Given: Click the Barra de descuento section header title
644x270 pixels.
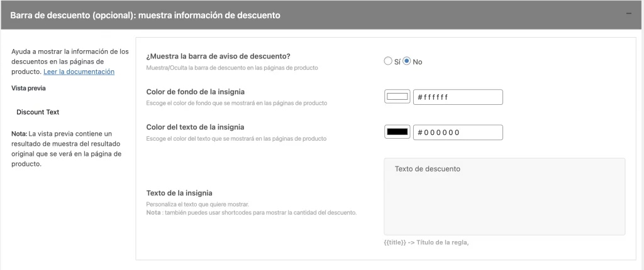Looking at the screenshot, I should 145,14.
